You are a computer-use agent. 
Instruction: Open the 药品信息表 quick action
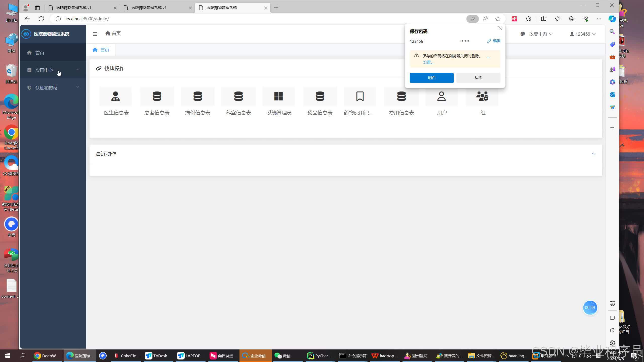coord(320,96)
